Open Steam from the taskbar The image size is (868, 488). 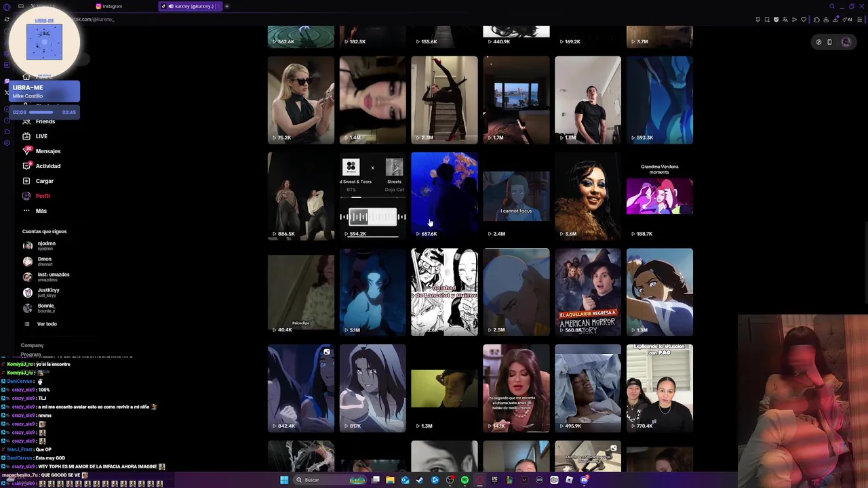coord(420,480)
